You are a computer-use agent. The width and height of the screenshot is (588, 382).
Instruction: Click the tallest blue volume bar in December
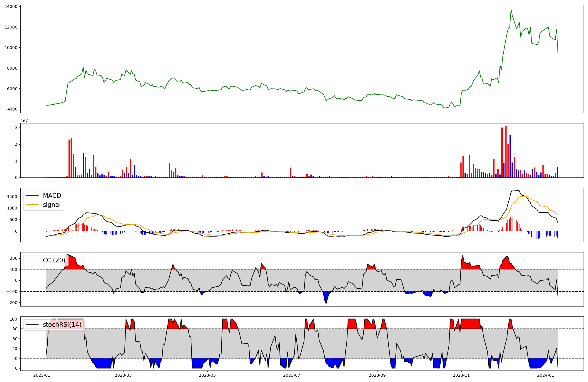click(510, 156)
